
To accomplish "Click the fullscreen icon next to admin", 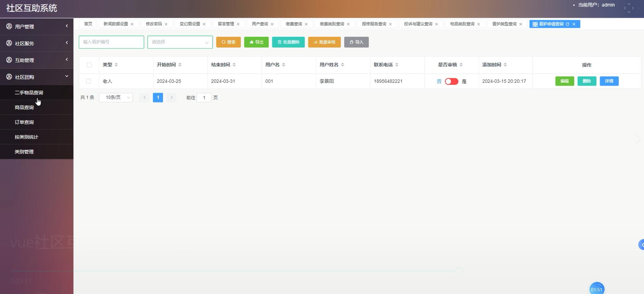I will [629, 8].
